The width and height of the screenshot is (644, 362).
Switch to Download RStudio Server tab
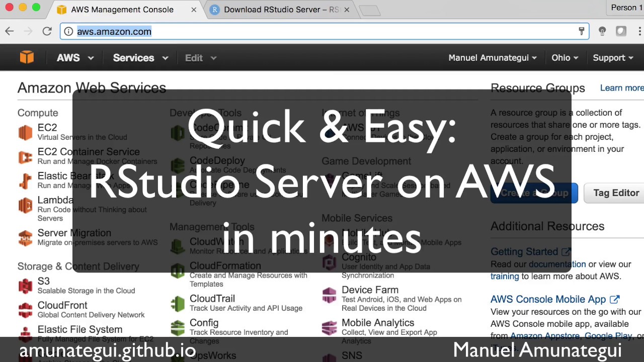pyautogui.click(x=281, y=10)
